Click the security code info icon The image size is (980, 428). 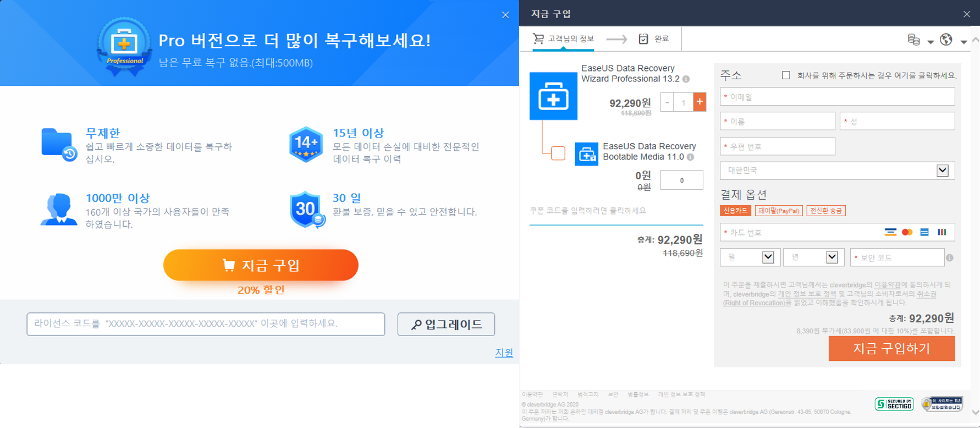950,257
